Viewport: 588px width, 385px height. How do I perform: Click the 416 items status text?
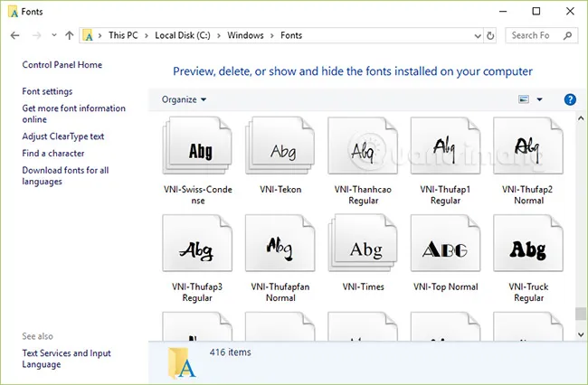(x=231, y=352)
